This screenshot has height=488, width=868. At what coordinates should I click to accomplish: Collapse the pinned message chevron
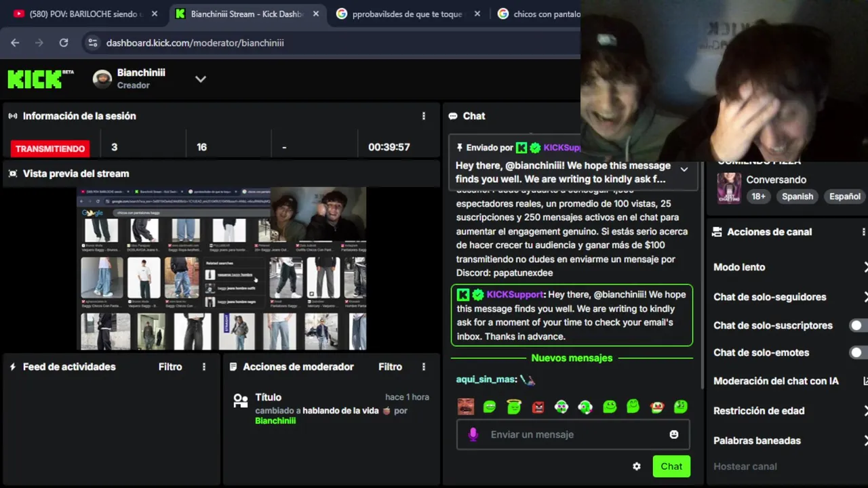(x=684, y=169)
